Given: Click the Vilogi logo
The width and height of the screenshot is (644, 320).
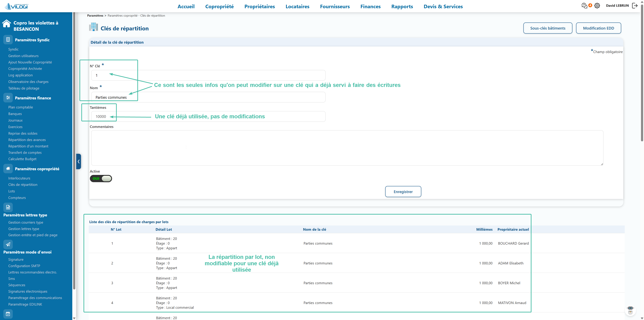Looking at the screenshot, I should (x=16, y=6).
